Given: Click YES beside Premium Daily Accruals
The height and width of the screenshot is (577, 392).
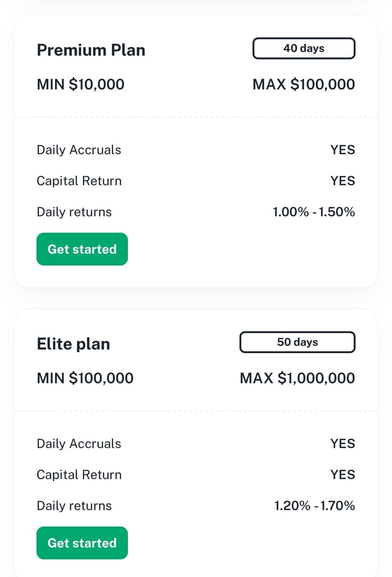Looking at the screenshot, I should 342,150.
